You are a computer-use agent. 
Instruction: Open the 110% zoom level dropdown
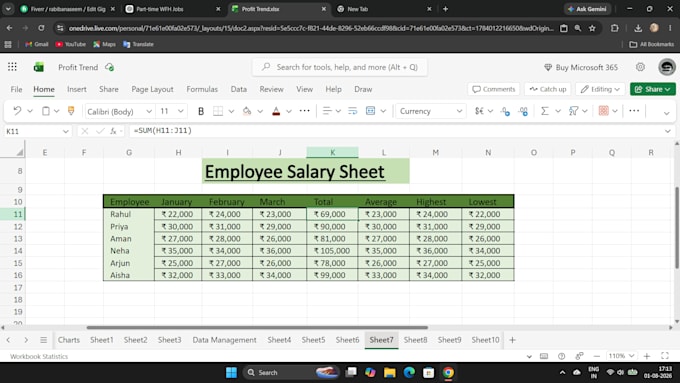click(x=621, y=356)
